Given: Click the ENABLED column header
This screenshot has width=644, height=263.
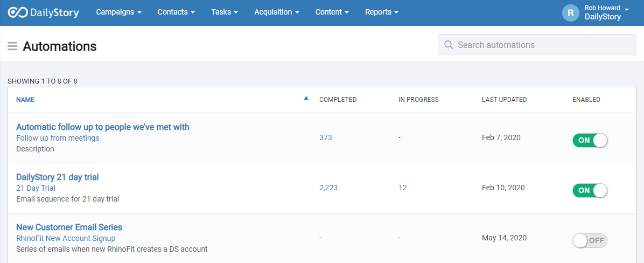Looking at the screenshot, I should [x=586, y=100].
